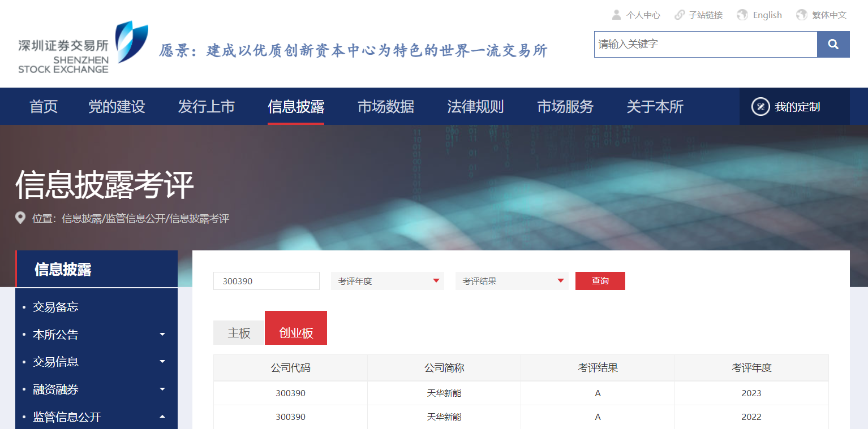Expand the 融资融券 sidebar section
This screenshot has width=868, height=429.
point(162,389)
